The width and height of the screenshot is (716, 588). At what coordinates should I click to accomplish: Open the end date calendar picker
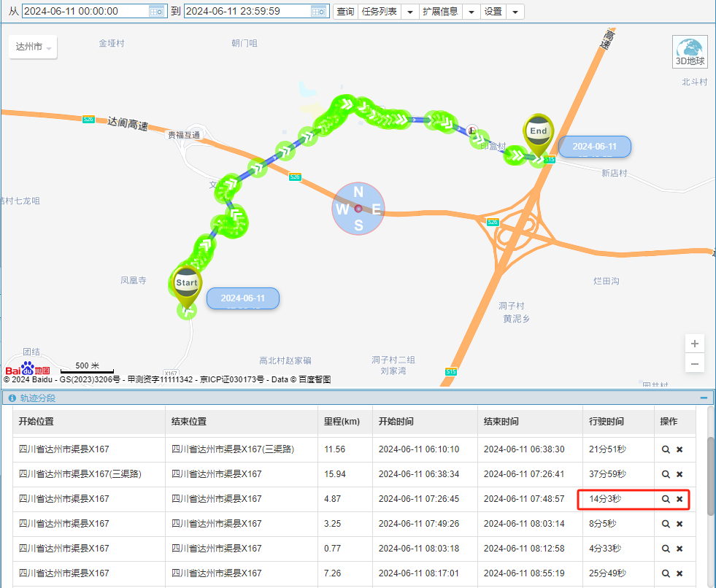coord(318,12)
